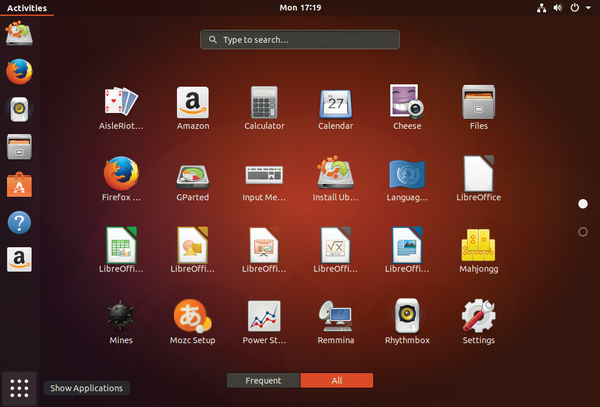Open Rhythmbox from the dock
The width and height of the screenshot is (600, 407).
coord(19,109)
